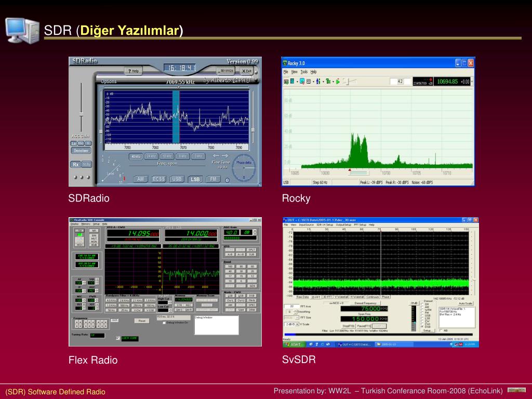532x399 pixels.
Task: Click the Rocky 3.0 title bar icon
Action: coord(285,63)
